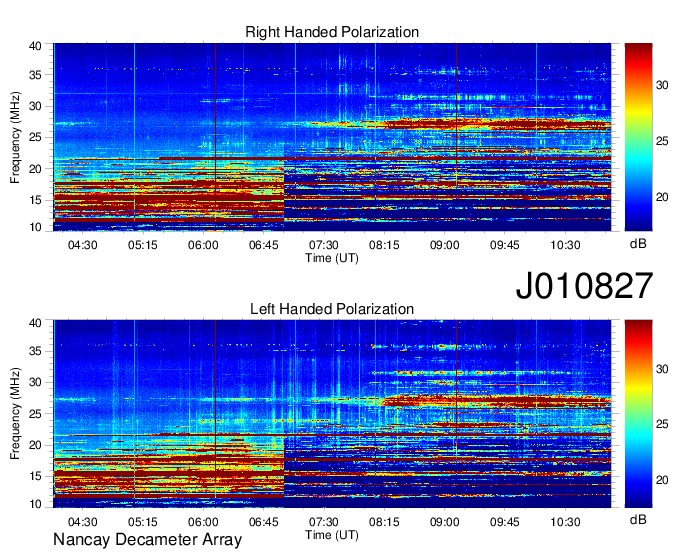Click the 04:30 tick label under upper plot
The width and height of the screenshot is (680, 552).
82,245
